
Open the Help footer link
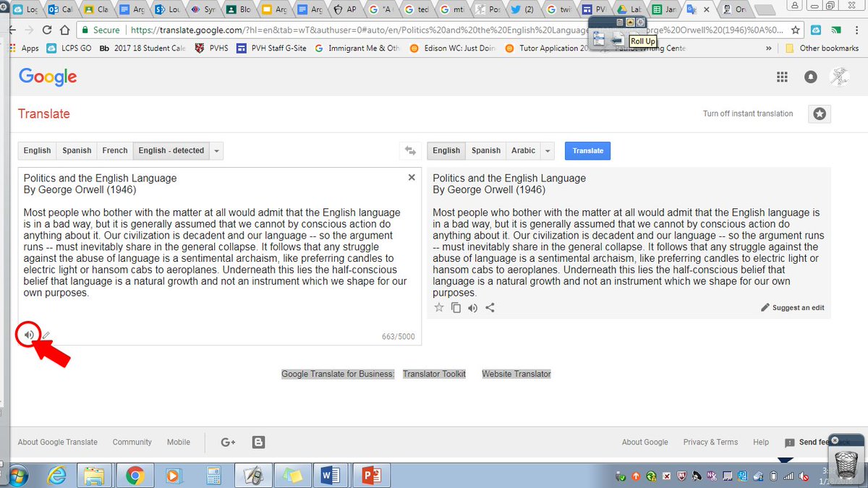(x=761, y=442)
